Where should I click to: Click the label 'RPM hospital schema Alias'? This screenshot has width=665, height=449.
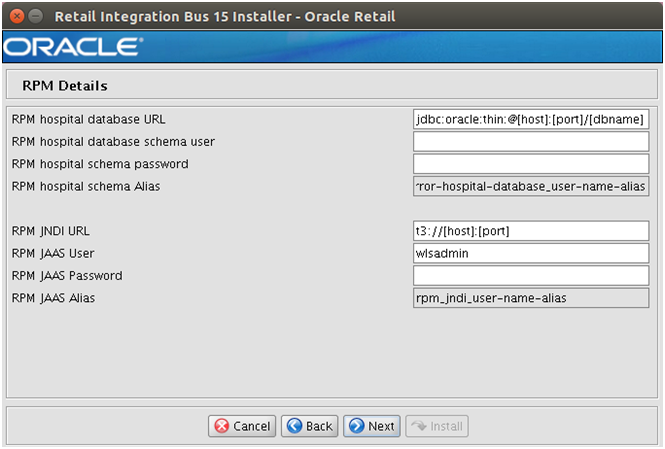click(x=86, y=186)
